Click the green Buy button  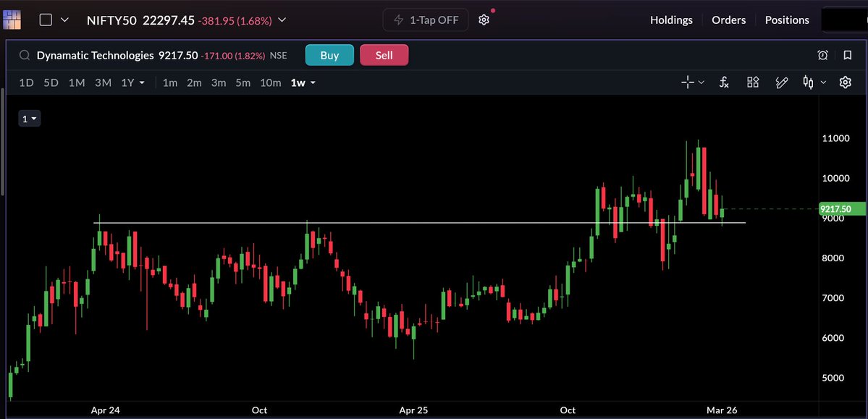329,55
